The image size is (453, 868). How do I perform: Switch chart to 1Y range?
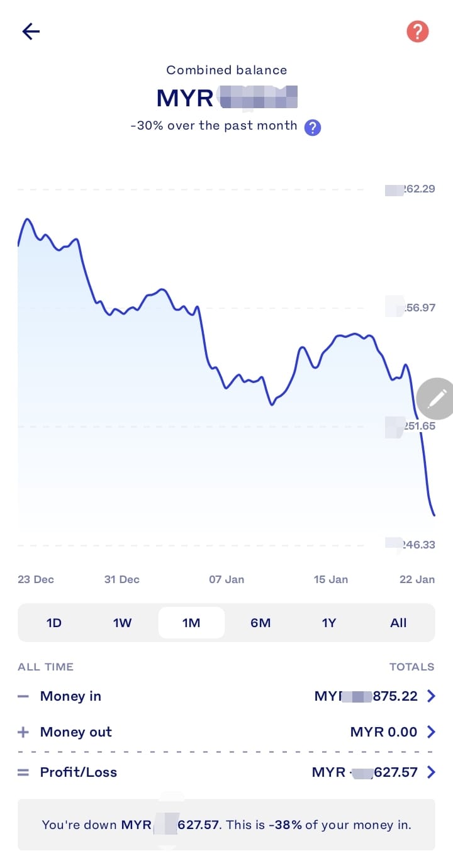329,623
